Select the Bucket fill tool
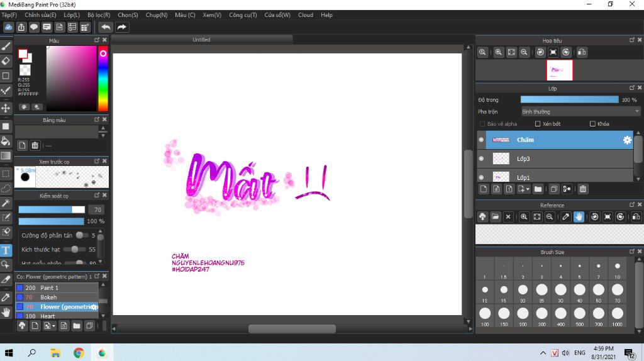Screen dimensions: 644x361 (x=6, y=141)
